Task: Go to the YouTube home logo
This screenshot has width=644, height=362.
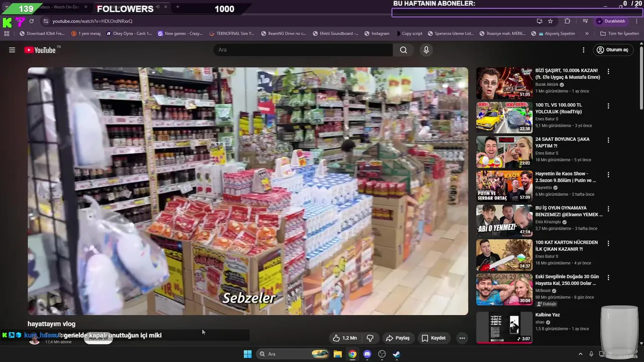Action: [40, 50]
